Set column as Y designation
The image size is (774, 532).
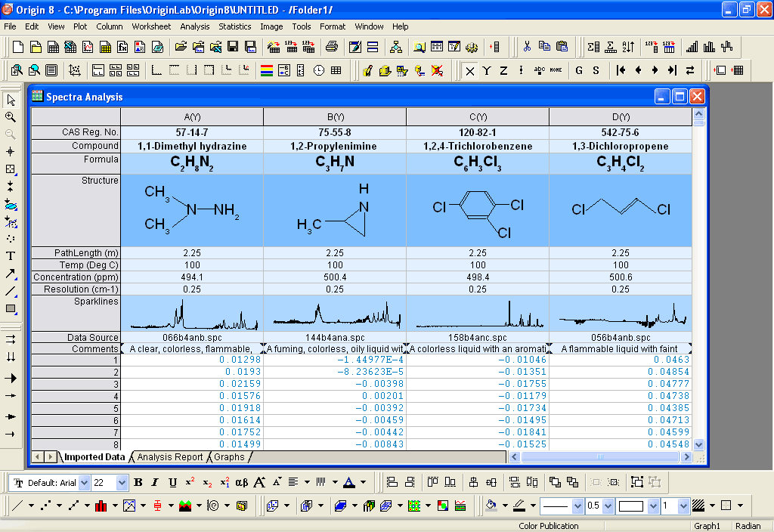point(487,70)
